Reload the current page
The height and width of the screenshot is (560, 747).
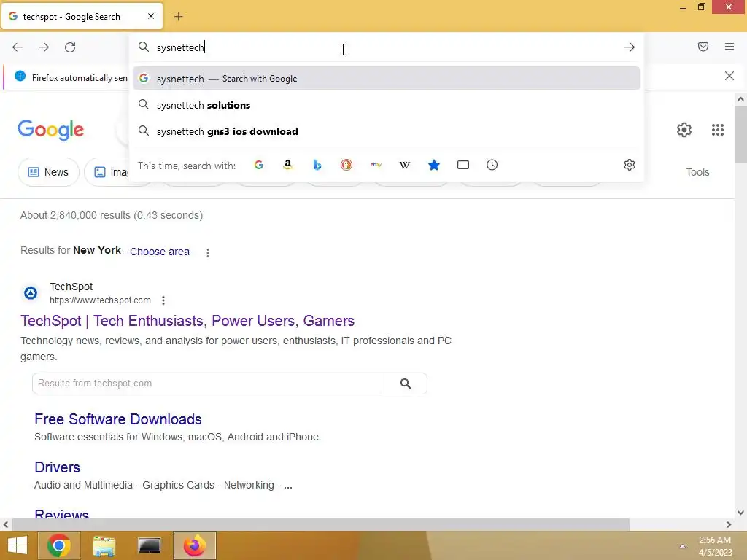coord(70,47)
